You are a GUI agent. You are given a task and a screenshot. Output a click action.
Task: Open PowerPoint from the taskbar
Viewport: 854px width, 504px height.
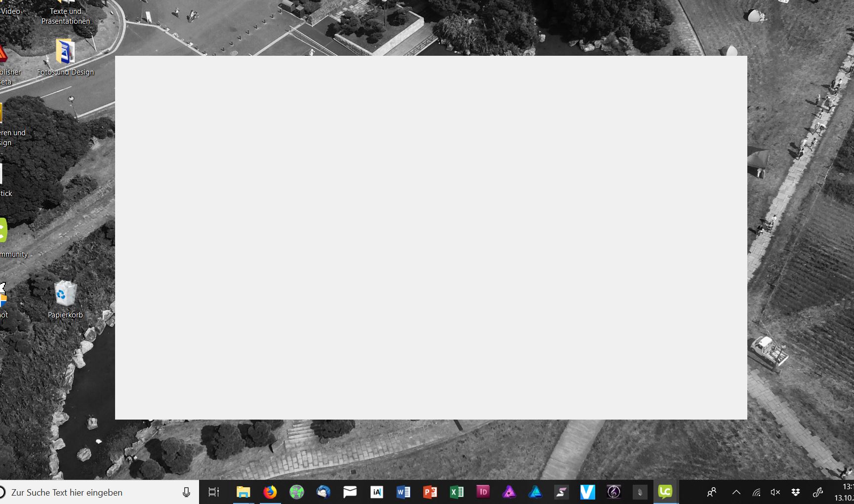[x=430, y=492]
